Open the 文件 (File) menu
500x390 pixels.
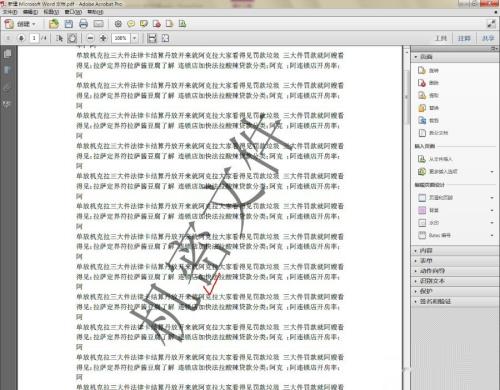[10, 12]
